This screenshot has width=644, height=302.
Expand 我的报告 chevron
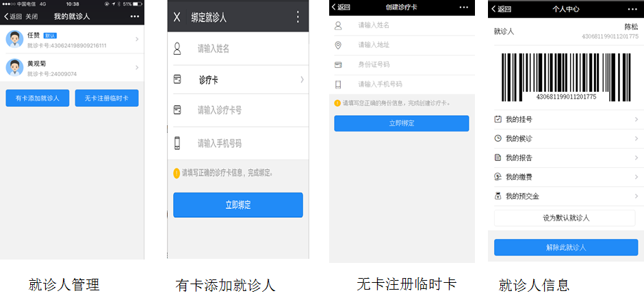coord(636,158)
